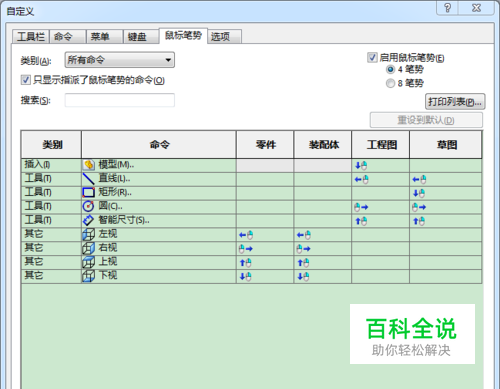Click the 命令 column header
Image resolution: width=500 pixels, height=389 pixels.
point(159,145)
